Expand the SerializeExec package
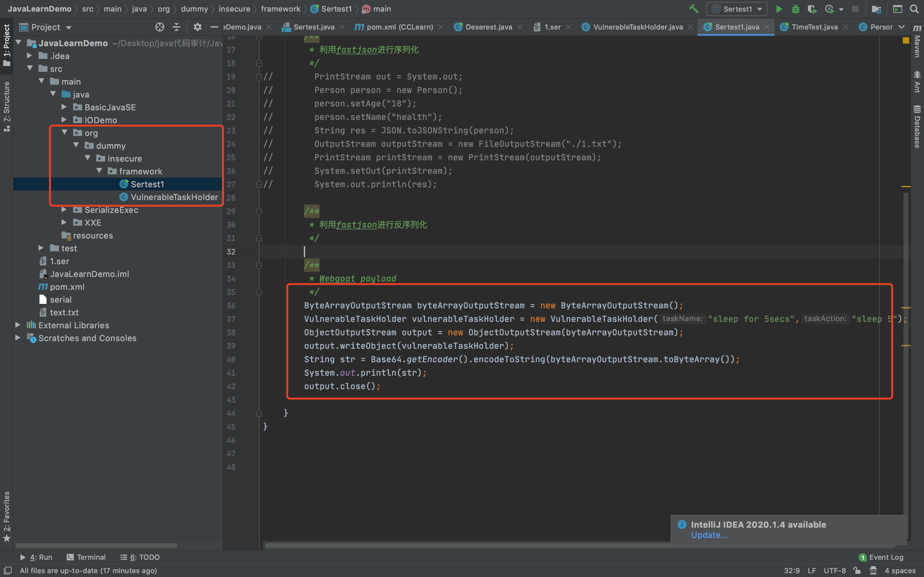This screenshot has width=924, height=577. [x=64, y=210]
